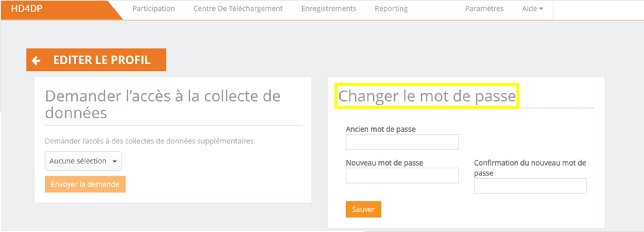The width and height of the screenshot is (644, 232).
Task: Go back using the left arrow icon
Action: (x=36, y=60)
